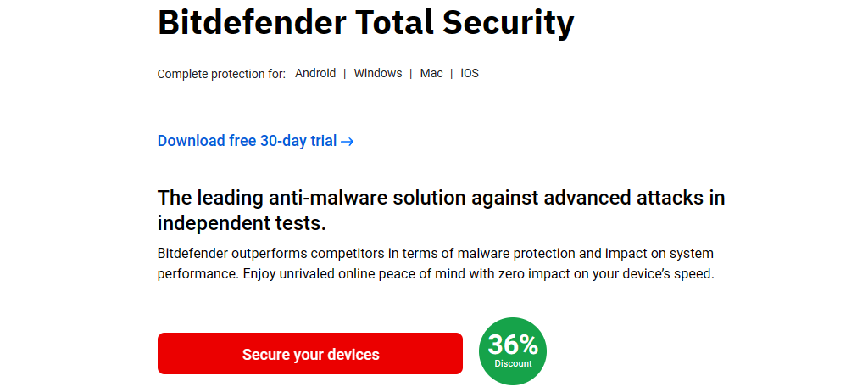Select the Windows platform link

(378, 74)
